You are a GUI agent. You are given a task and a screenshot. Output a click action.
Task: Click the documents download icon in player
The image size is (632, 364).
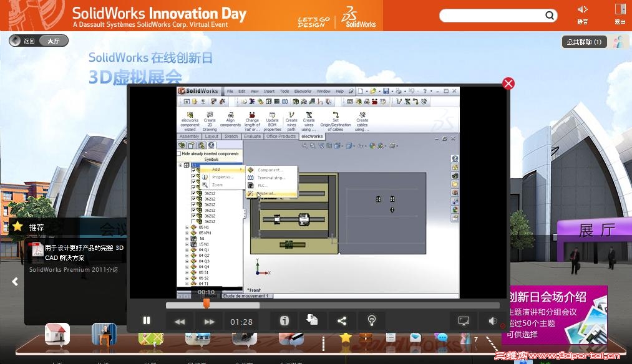[x=312, y=320]
